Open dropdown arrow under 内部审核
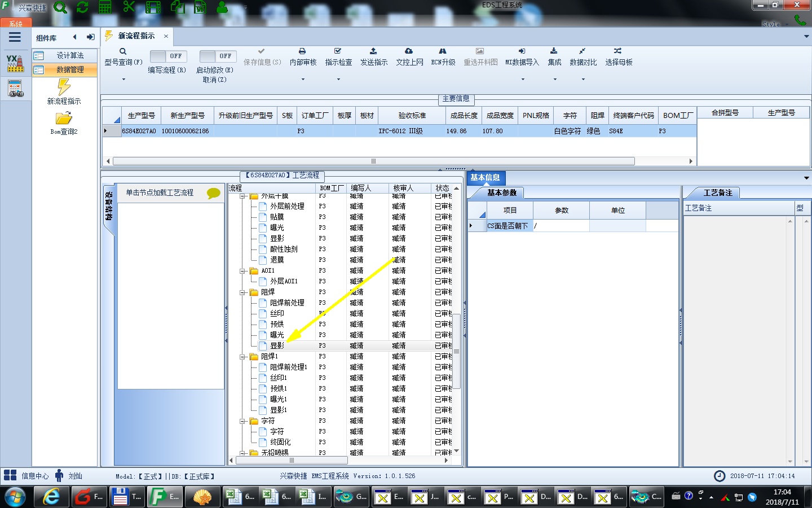The image size is (812, 508). [x=303, y=79]
